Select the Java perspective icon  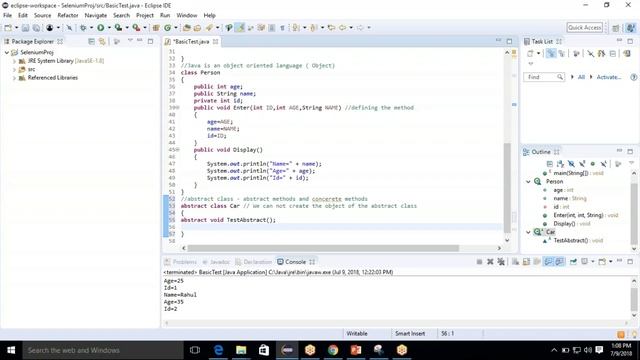(x=631, y=28)
